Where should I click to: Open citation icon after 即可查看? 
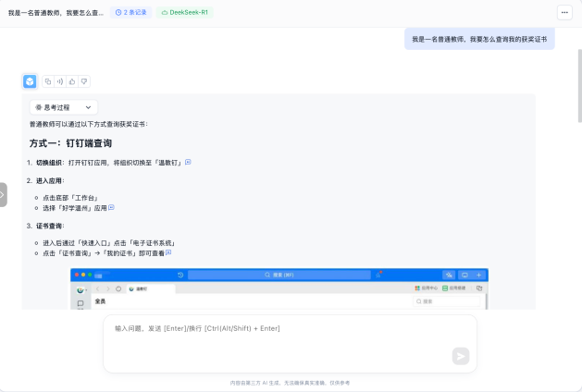(x=168, y=252)
